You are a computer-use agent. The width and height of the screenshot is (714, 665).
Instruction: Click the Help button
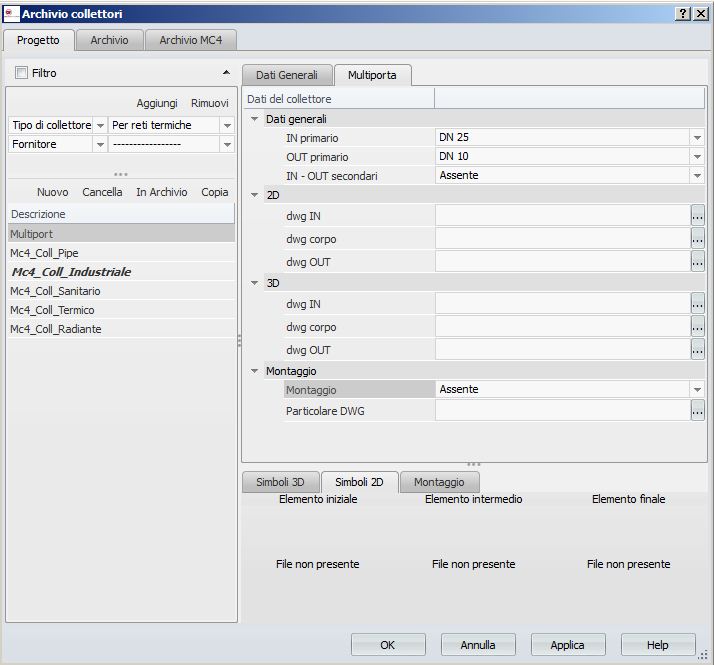(658, 645)
